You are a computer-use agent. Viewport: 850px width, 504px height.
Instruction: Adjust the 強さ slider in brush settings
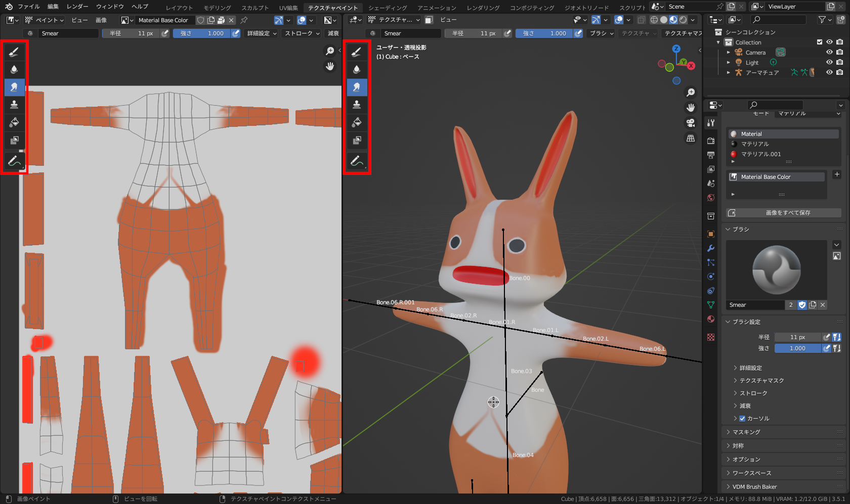[x=797, y=348]
